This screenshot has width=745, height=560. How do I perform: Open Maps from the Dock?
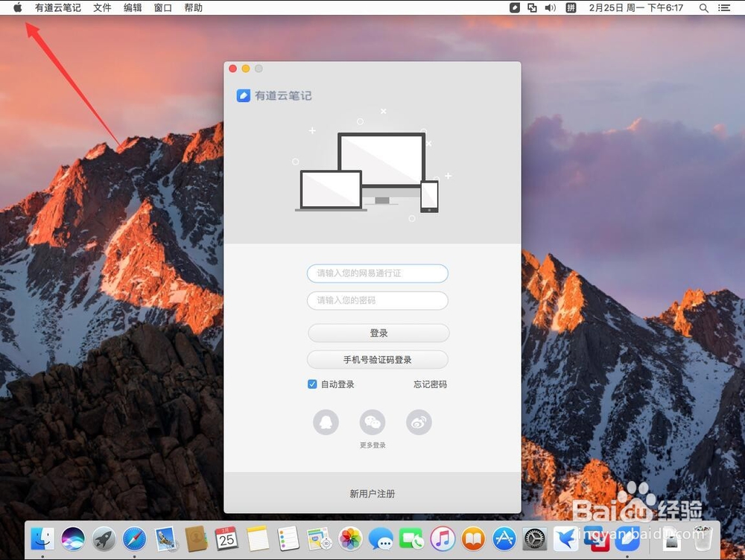(x=319, y=538)
